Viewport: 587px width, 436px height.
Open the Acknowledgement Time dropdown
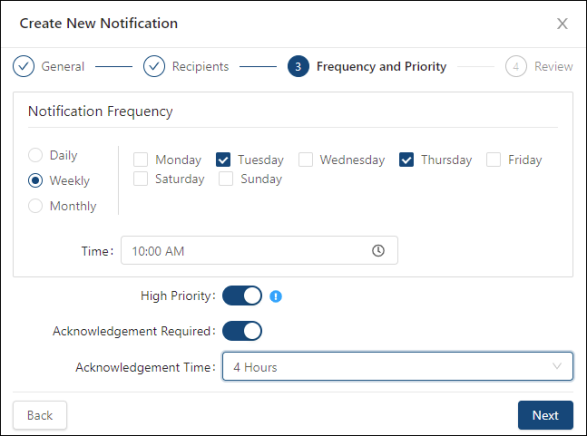(398, 367)
